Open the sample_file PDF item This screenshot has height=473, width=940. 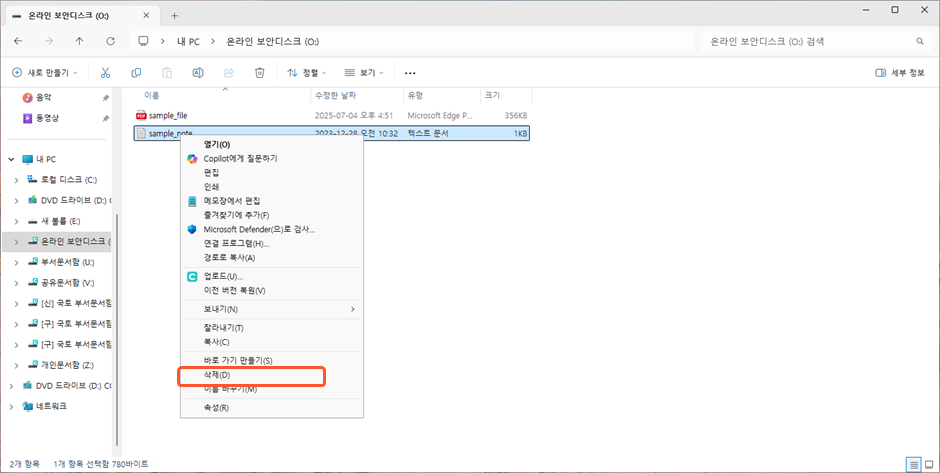tap(167, 115)
